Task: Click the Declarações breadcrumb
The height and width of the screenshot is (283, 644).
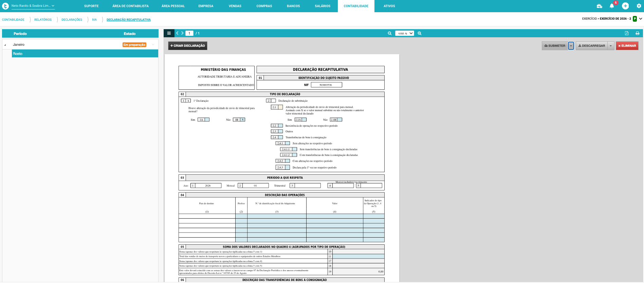Action: click(x=72, y=20)
